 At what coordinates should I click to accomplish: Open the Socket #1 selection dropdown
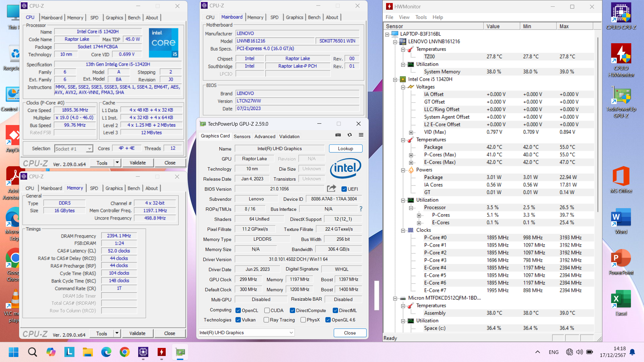(x=73, y=148)
